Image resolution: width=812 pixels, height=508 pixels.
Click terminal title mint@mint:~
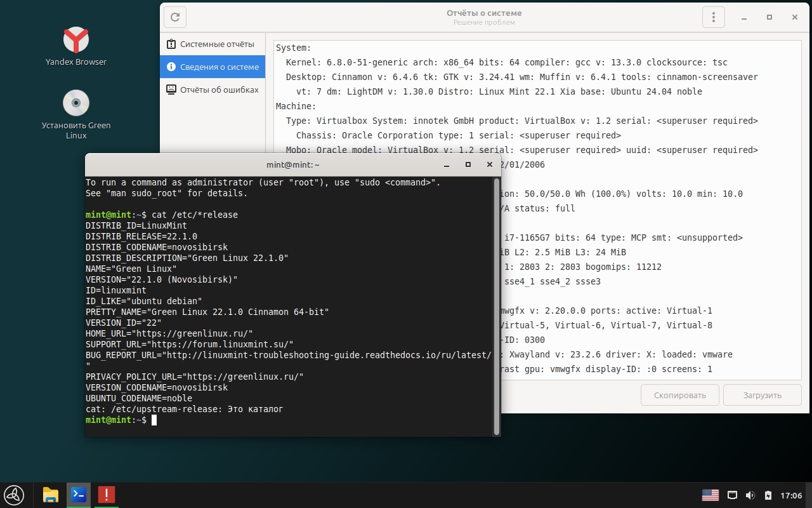pyautogui.click(x=293, y=164)
